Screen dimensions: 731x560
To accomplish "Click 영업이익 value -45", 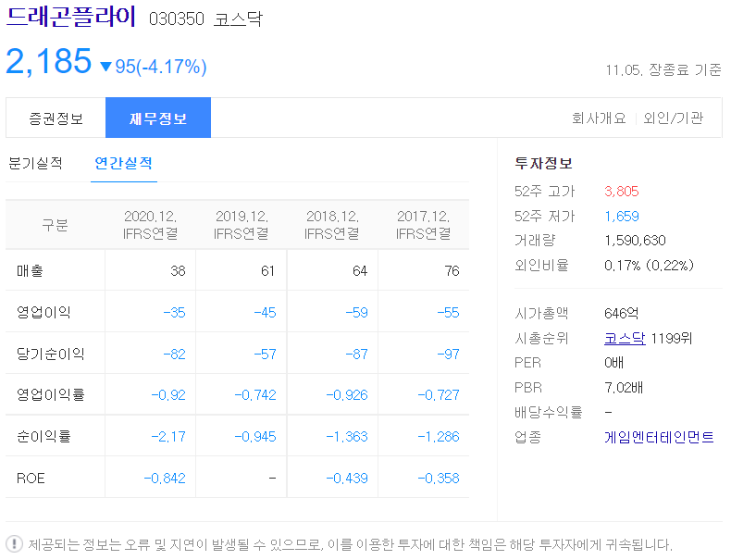I will pos(265,312).
